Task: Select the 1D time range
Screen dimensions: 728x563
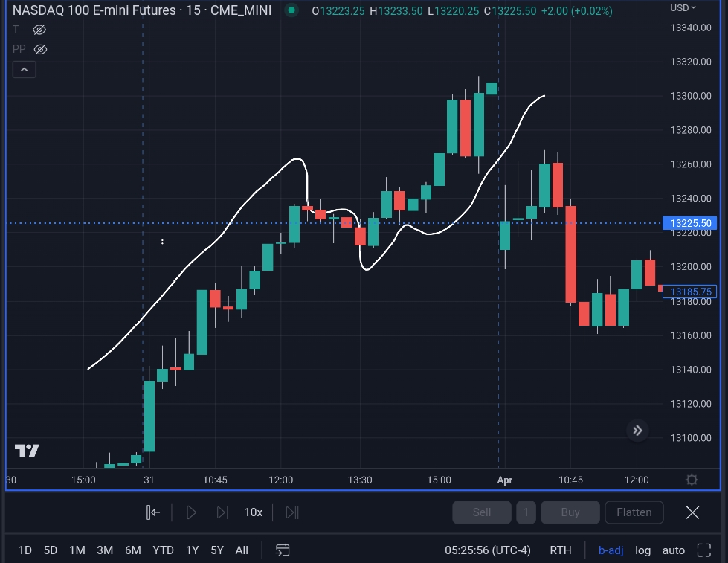Action: [25, 550]
